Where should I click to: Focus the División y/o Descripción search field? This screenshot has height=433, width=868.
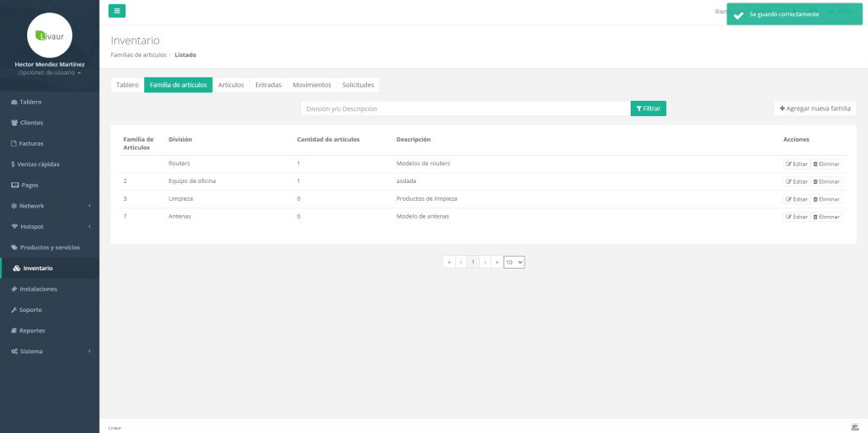point(465,108)
